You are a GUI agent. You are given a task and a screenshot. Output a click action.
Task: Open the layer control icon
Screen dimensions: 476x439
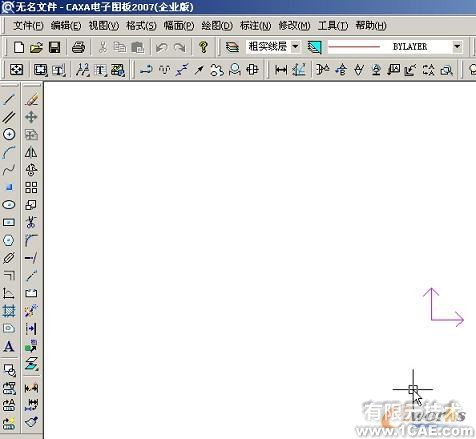232,47
